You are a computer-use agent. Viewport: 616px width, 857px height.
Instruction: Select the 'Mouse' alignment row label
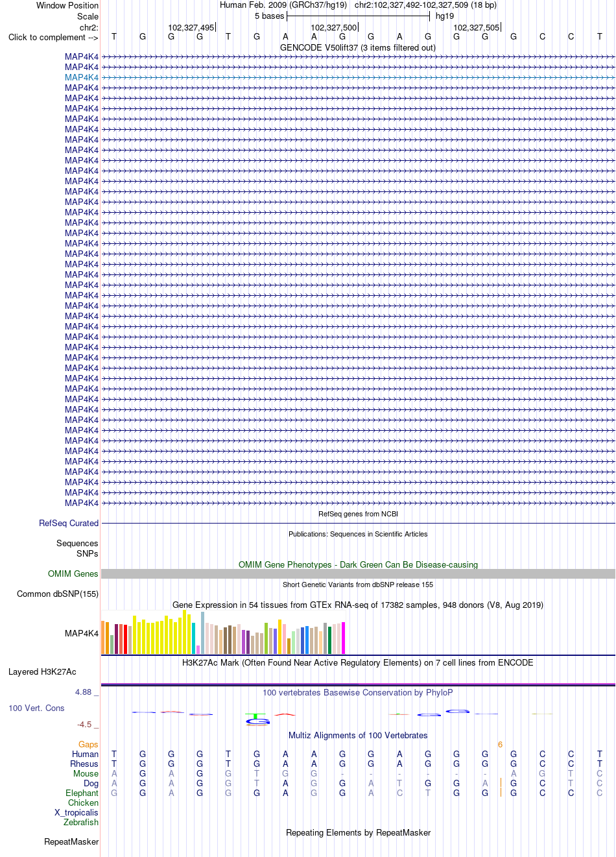click(x=86, y=773)
